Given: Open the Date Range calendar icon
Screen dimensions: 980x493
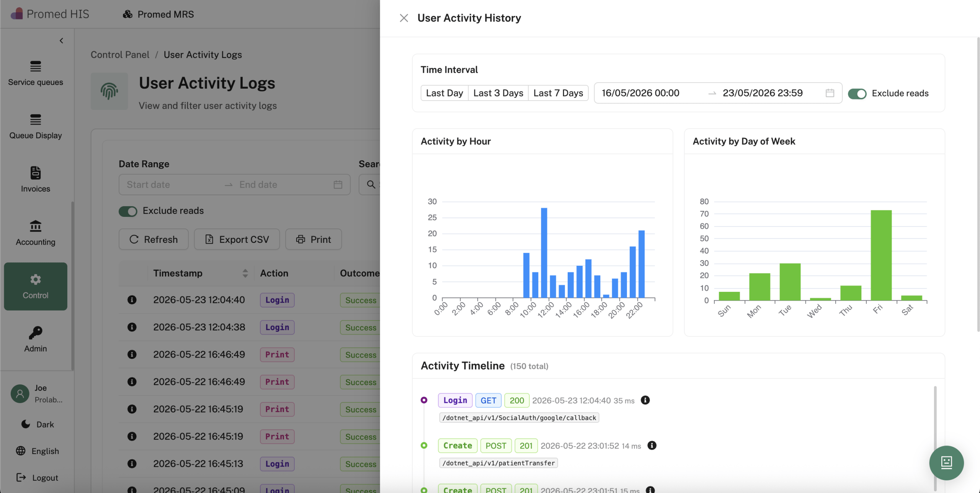Looking at the screenshot, I should 338,185.
